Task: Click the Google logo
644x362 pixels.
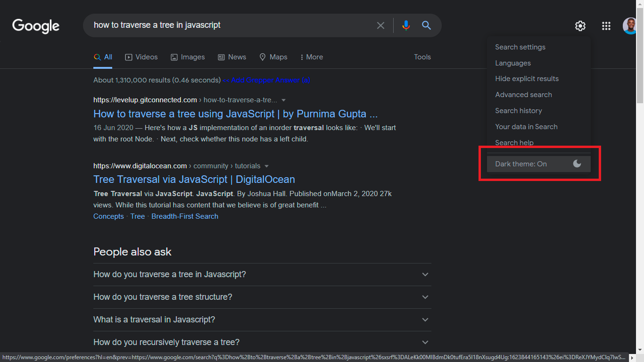Action: (x=36, y=26)
